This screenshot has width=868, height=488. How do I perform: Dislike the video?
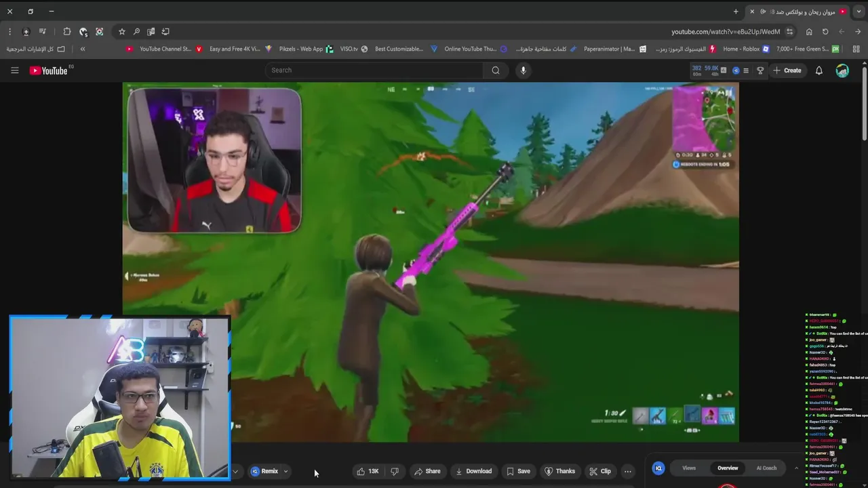click(395, 472)
